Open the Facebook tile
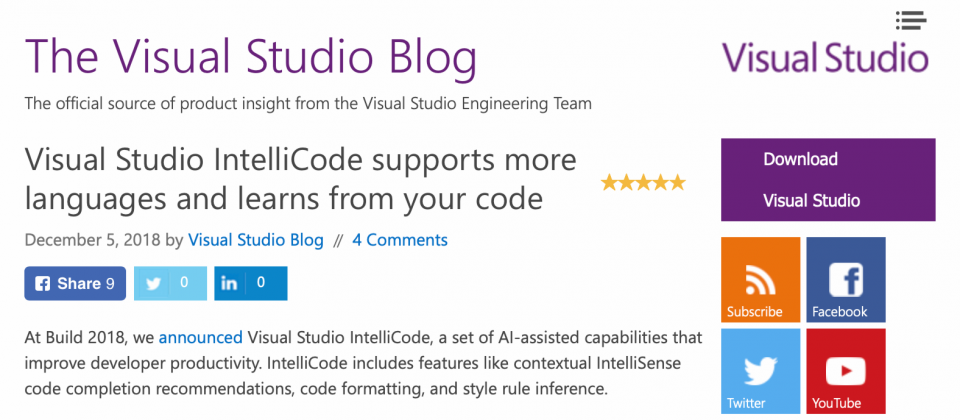Viewport: 960px width, 420px height. [x=846, y=280]
